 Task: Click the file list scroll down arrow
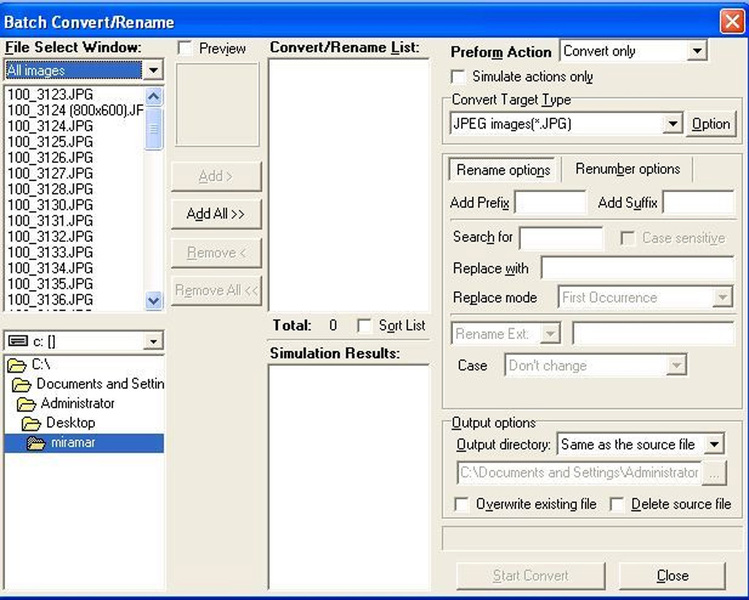tap(153, 301)
